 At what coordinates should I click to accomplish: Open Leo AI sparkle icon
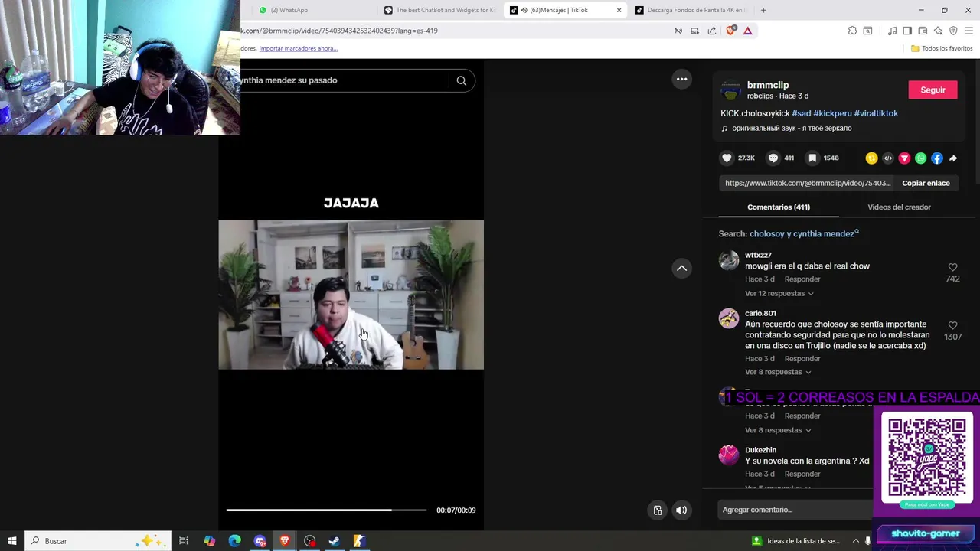pos(938,31)
